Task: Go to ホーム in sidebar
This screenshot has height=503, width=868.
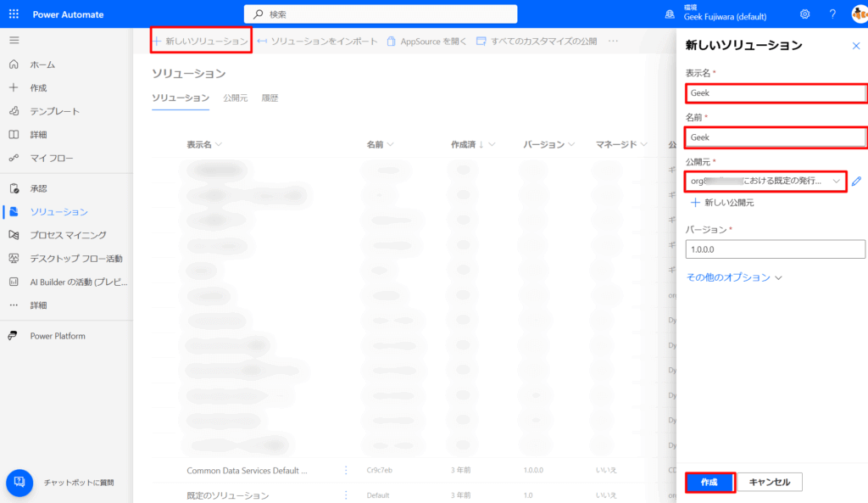Action: point(42,64)
